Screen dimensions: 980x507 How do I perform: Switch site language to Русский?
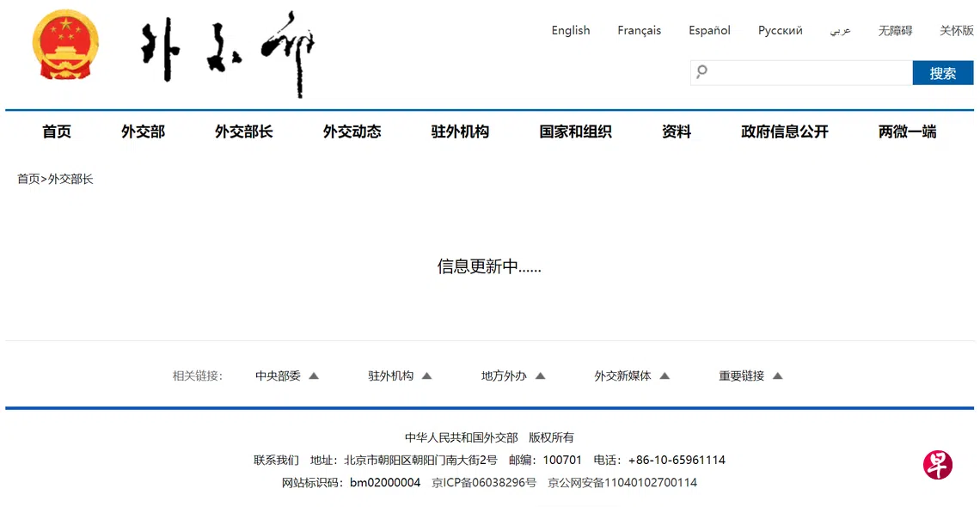point(780,30)
